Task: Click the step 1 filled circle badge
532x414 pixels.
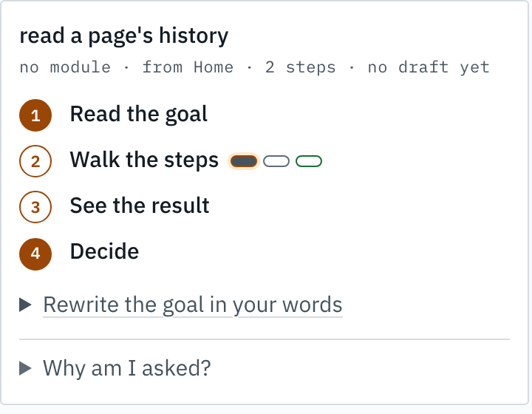Action: point(35,115)
